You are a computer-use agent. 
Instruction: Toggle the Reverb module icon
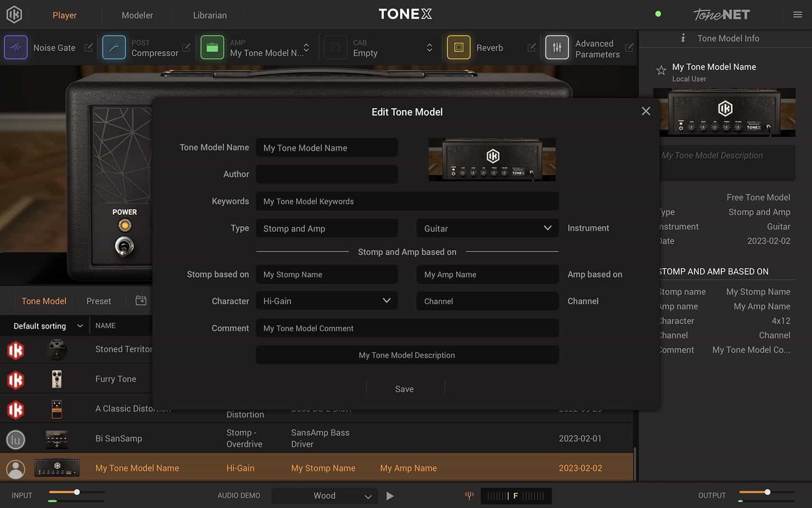point(459,48)
